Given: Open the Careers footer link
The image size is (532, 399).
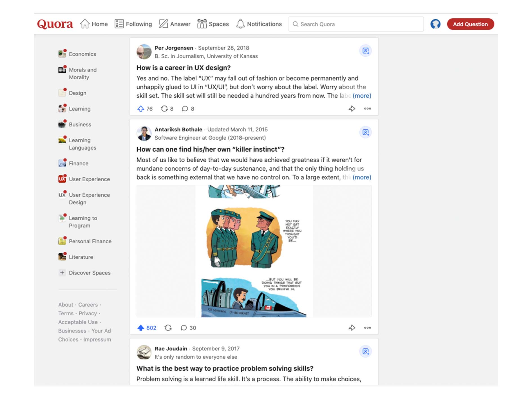Looking at the screenshot, I should [x=88, y=305].
